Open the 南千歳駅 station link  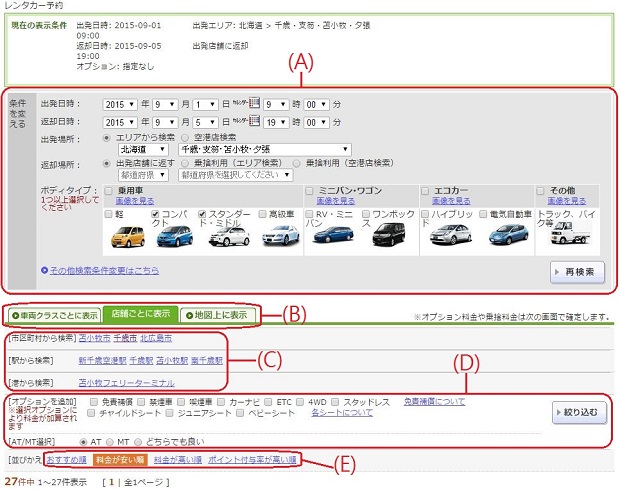tap(207, 361)
